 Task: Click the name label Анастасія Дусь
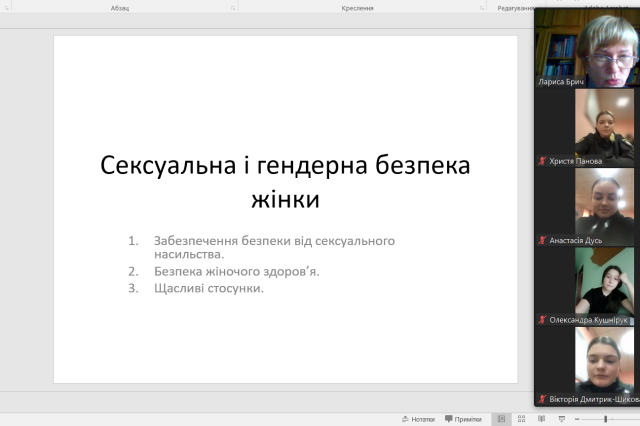576,240
